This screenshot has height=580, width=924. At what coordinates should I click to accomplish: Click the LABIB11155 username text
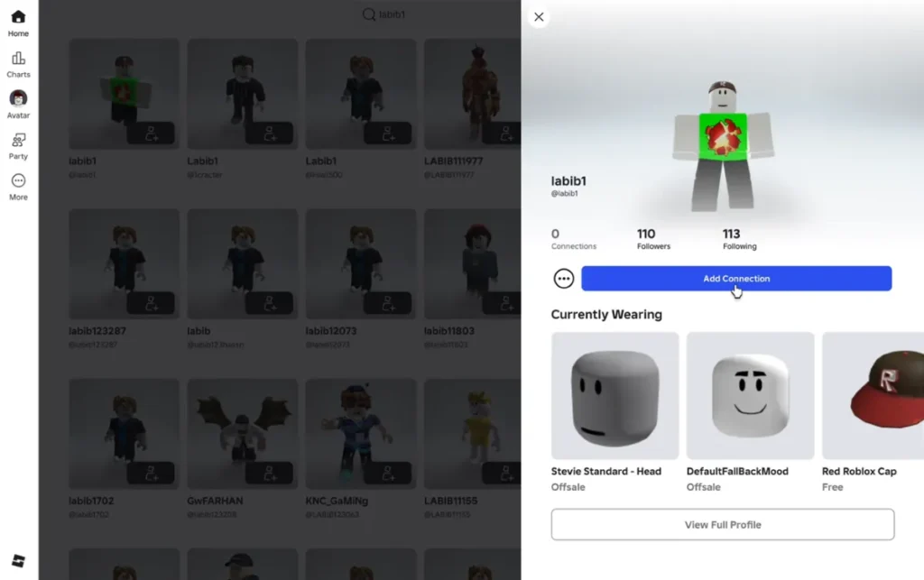click(x=451, y=501)
